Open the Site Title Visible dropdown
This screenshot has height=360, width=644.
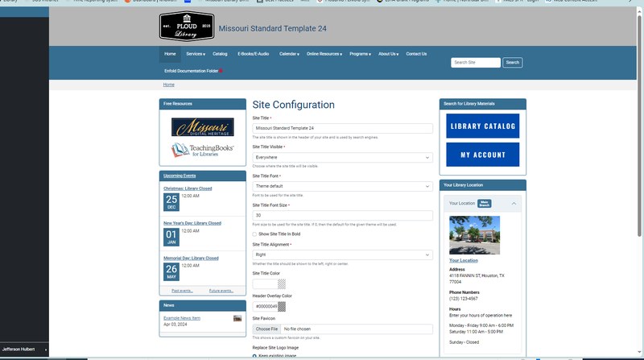tap(342, 158)
